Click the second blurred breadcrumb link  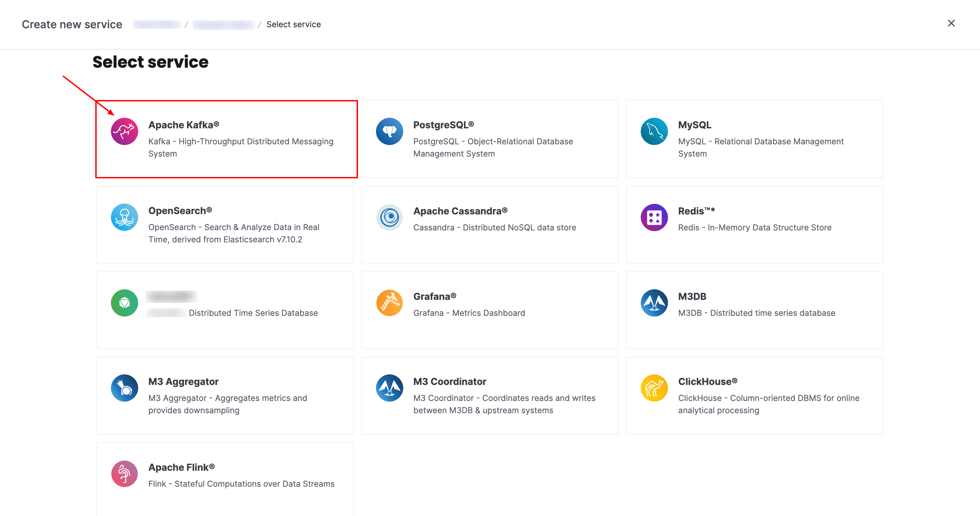(x=223, y=25)
